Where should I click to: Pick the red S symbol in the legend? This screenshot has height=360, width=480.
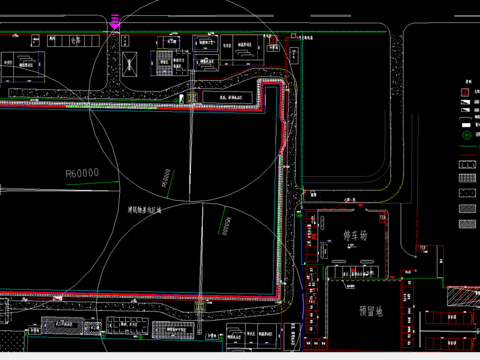[x=465, y=92]
